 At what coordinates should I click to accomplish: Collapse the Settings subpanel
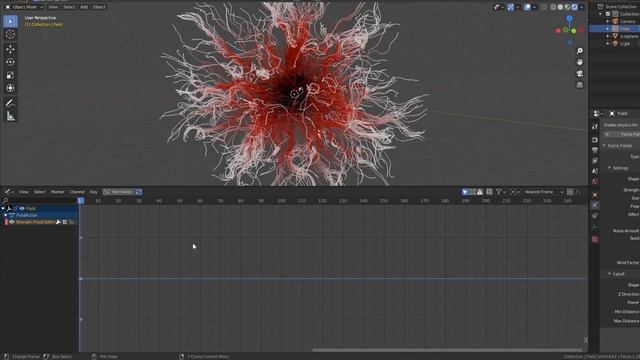pos(609,168)
